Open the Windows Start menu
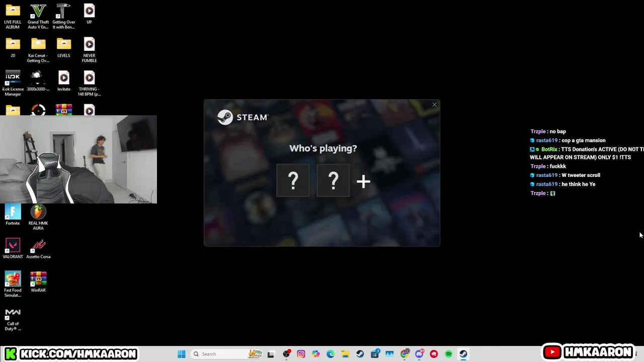 click(x=182, y=354)
